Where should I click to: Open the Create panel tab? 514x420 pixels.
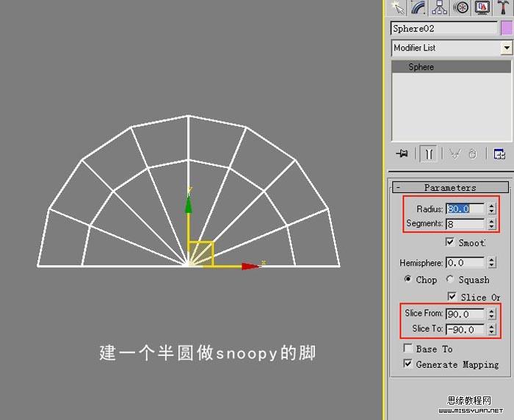click(x=397, y=7)
